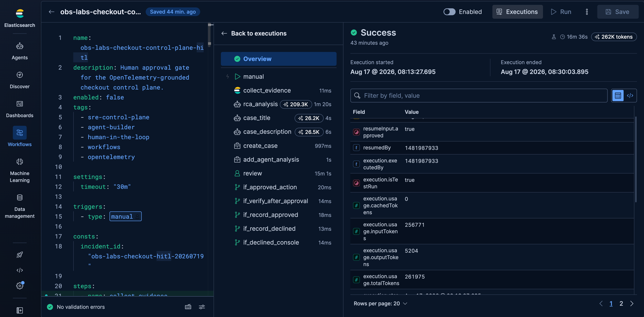644x317 pixels.
Task: Select the rca_analysis step
Action: pyautogui.click(x=279, y=104)
